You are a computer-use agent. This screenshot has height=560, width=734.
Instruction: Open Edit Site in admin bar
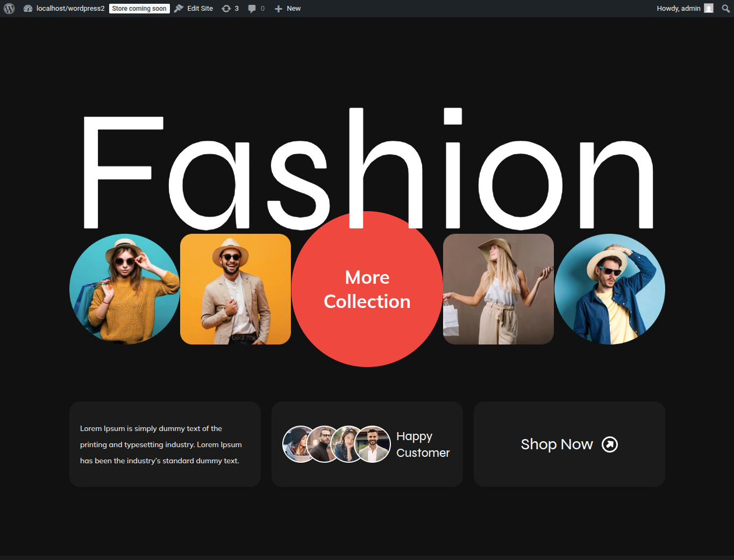(194, 9)
